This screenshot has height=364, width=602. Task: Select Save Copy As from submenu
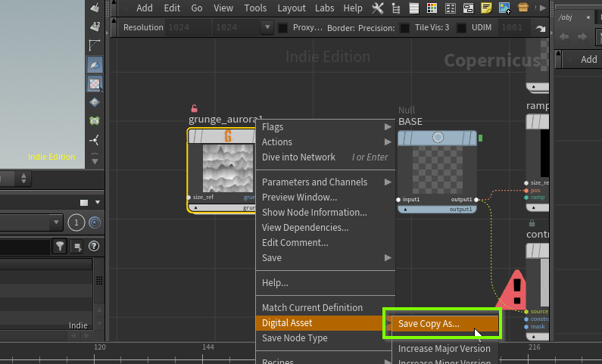tap(429, 323)
